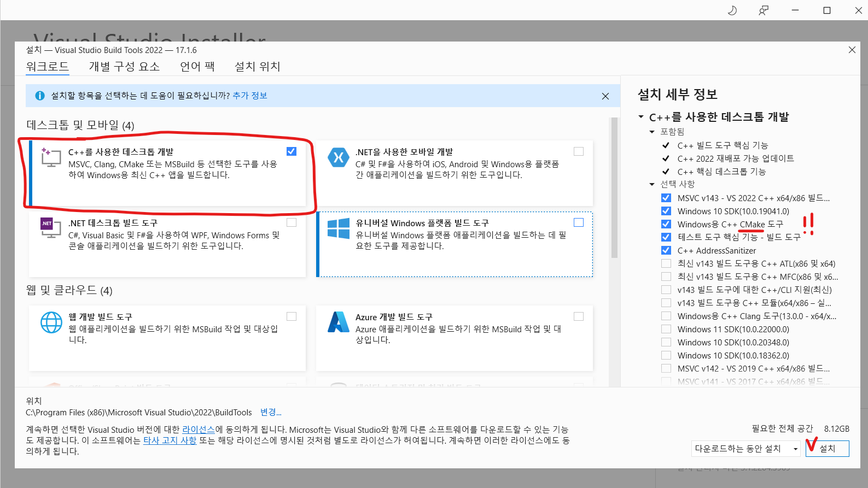Click the Universal Windows Platform logo icon
This screenshot has height=488, width=868.
339,228
